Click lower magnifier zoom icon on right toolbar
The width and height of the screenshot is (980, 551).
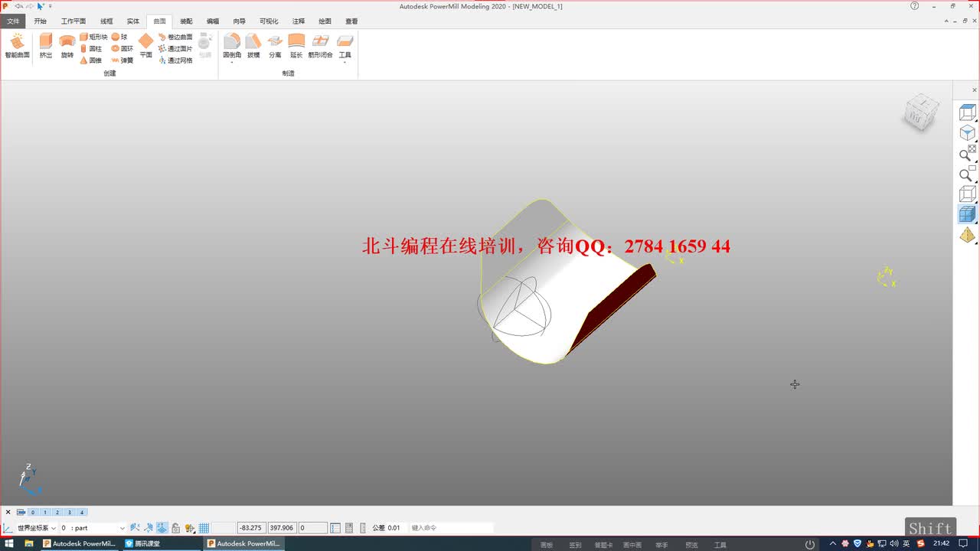(968, 173)
